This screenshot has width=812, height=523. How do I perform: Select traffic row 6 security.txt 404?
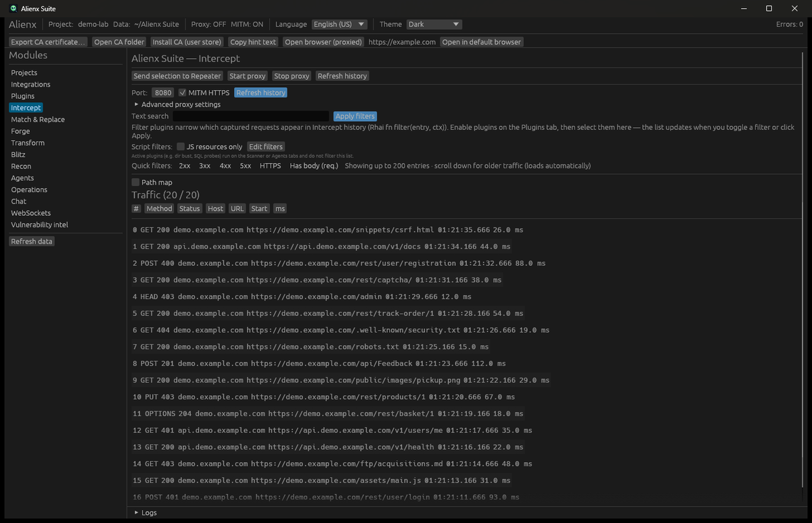(341, 330)
